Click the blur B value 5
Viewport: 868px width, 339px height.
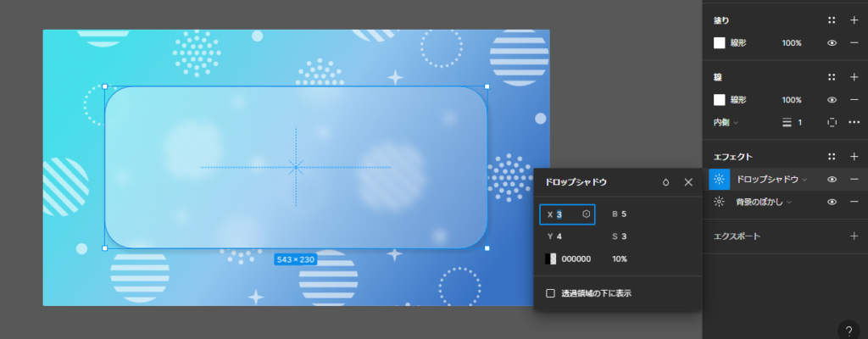(x=624, y=214)
